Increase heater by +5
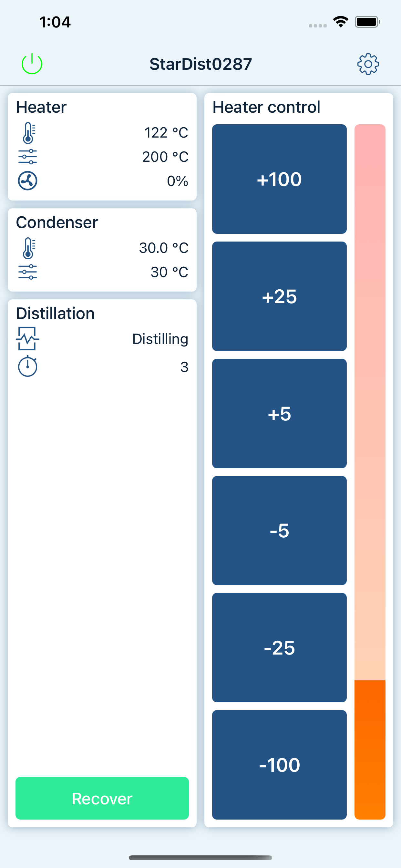The height and width of the screenshot is (868, 401). click(279, 413)
